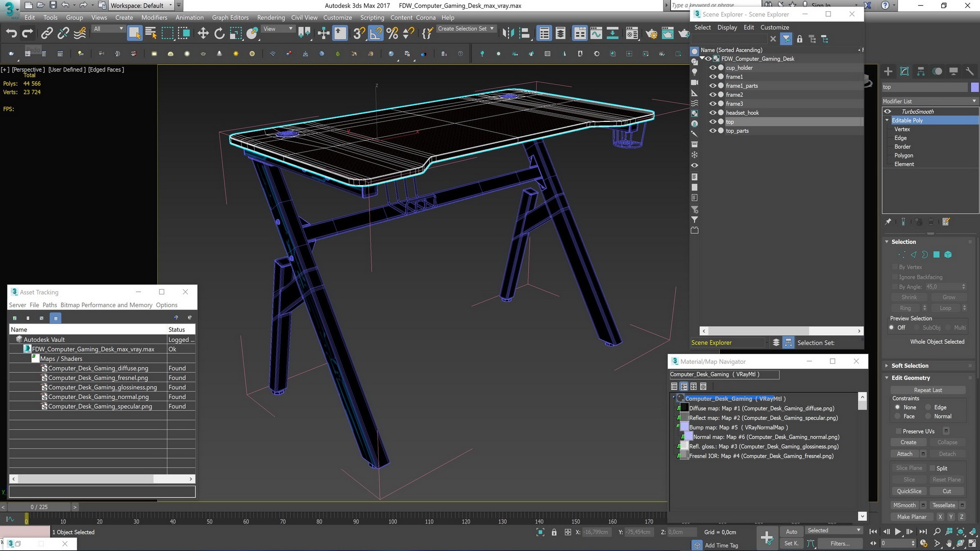The height and width of the screenshot is (551, 980).
Task: Expand the Soft Selection rollout
Action: (910, 366)
